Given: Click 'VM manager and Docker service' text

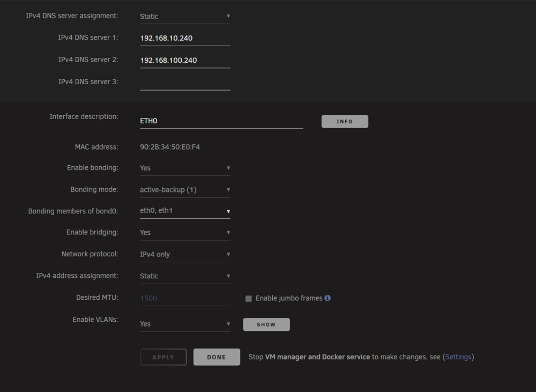Looking at the screenshot, I should (317, 357).
